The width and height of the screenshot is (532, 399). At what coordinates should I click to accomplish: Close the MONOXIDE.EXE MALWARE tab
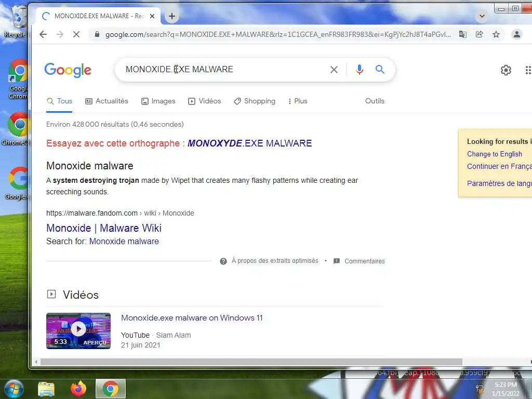point(152,16)
